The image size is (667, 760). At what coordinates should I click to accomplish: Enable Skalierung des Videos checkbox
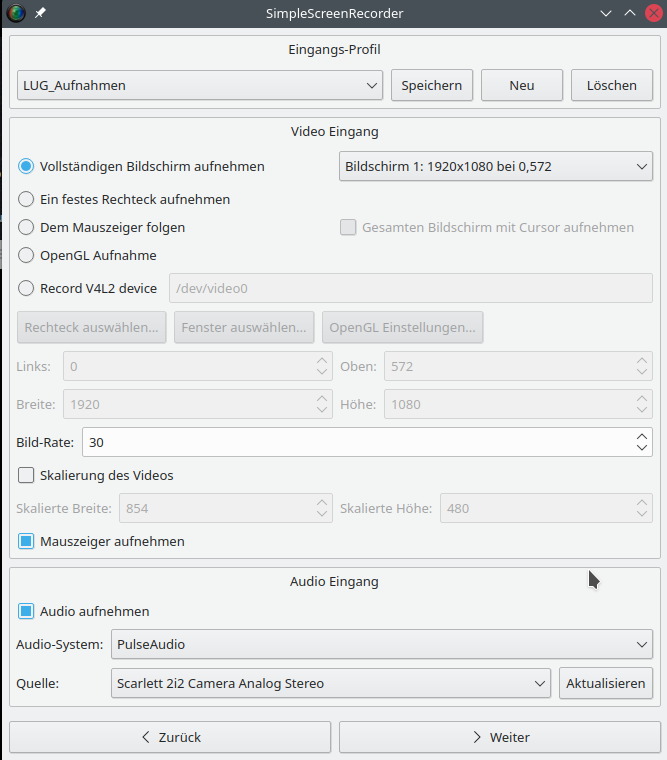point(27,475)
